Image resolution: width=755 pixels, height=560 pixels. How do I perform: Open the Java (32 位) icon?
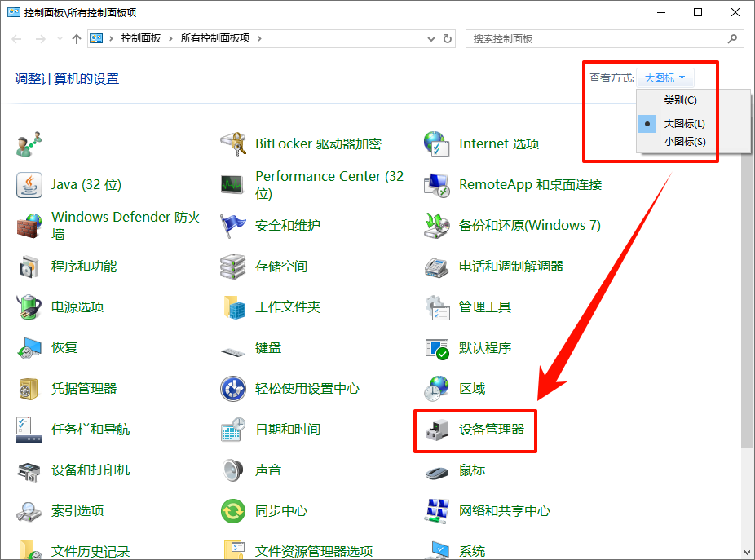[x=29, y=185]
